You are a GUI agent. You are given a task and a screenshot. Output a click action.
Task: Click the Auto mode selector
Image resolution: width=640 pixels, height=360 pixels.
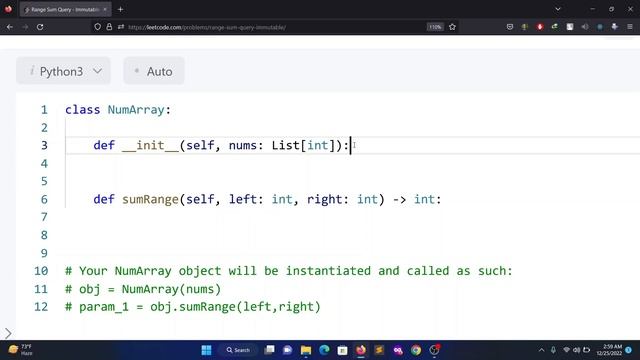tap(154, 71)
